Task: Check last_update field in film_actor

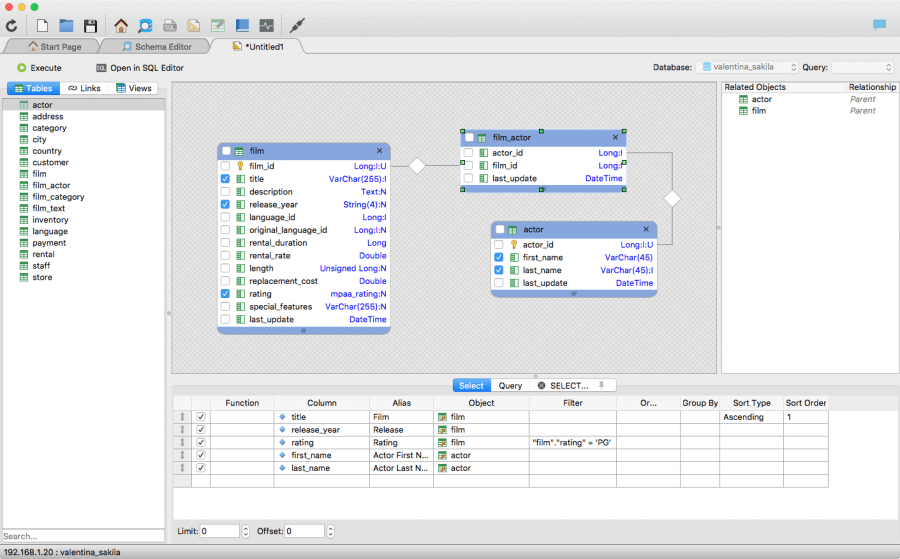Action: (468, 178)
